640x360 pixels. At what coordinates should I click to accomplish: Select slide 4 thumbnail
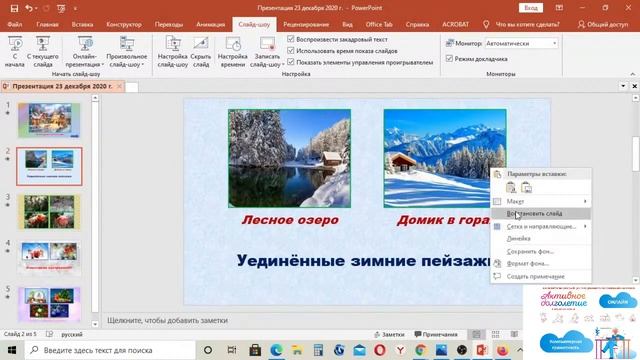(x=49, y=258)
